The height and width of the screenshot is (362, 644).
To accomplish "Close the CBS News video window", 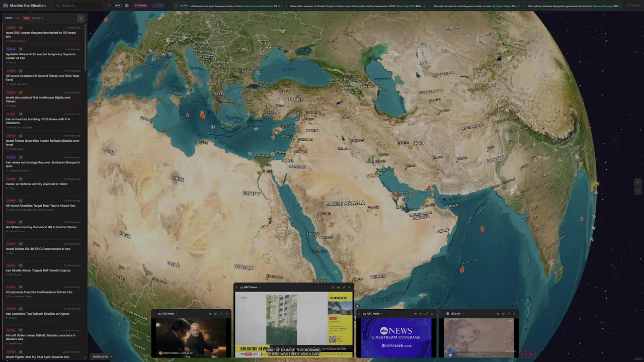I will (x=226, y=314).
